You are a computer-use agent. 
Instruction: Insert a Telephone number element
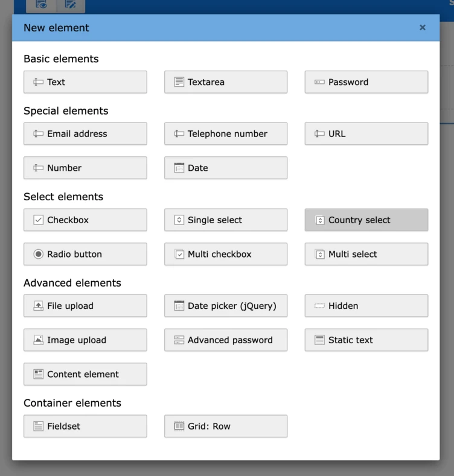click(226, 133)
